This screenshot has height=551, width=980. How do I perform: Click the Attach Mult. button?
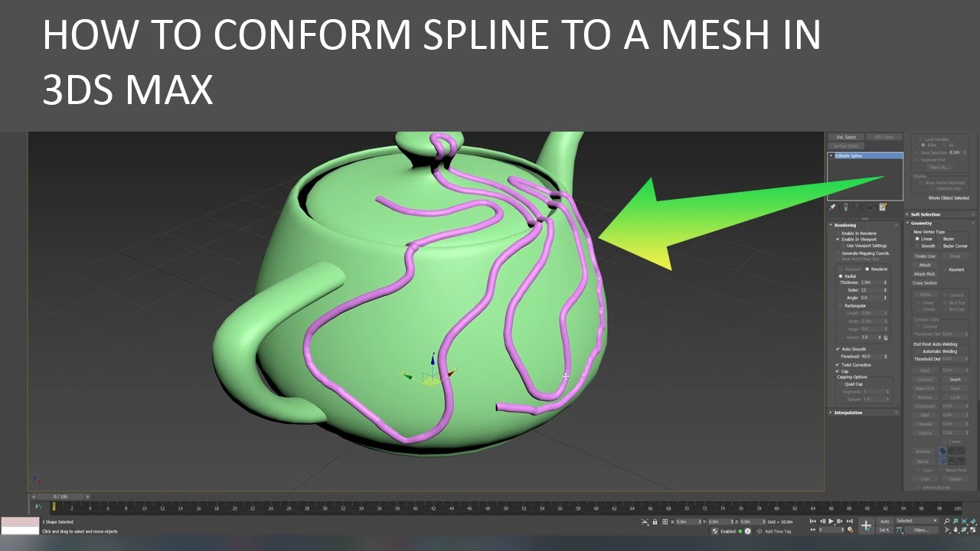[925, 274]
